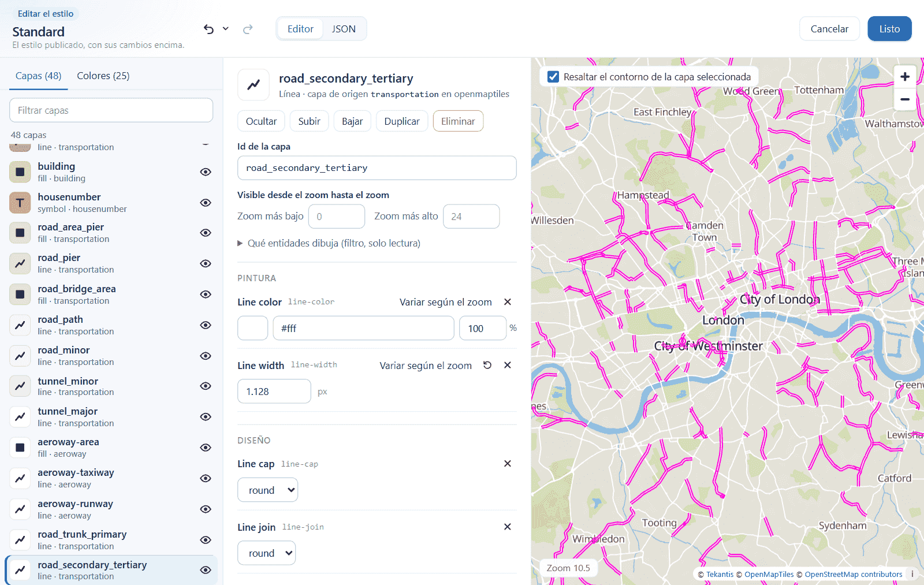Click the Cancelar button

[829, 29]
